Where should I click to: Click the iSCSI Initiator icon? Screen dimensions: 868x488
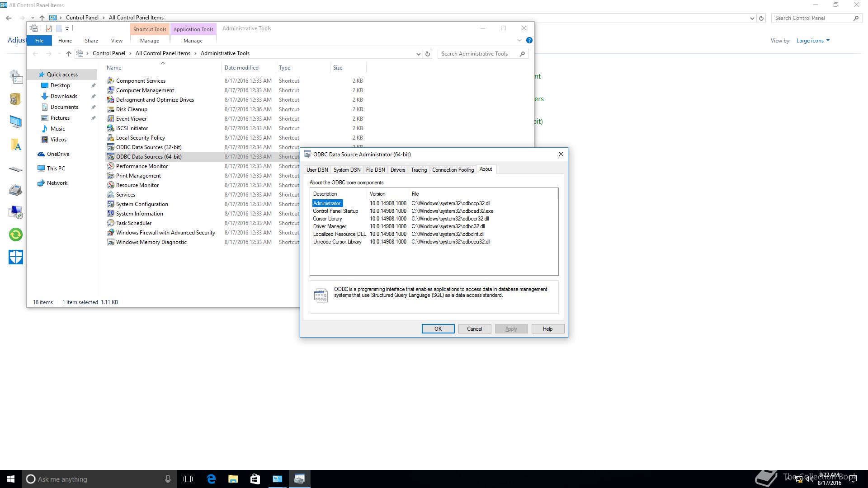110,128
